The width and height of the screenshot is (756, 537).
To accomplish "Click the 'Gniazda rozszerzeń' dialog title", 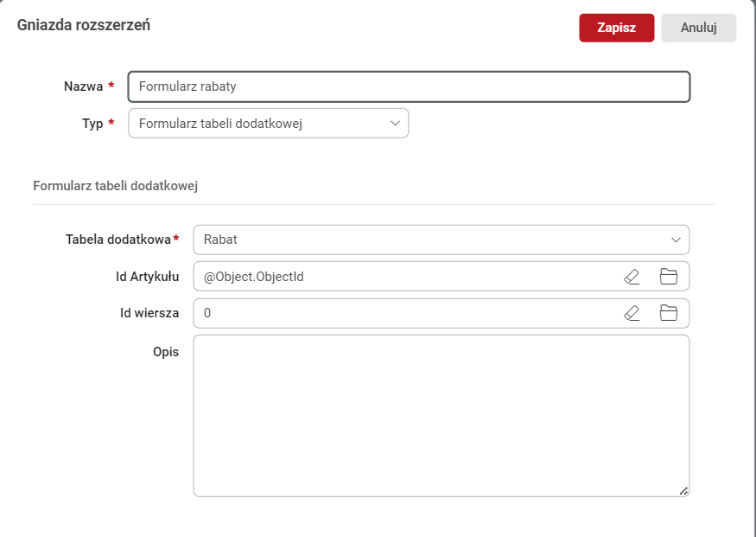I will click(84, 26).
